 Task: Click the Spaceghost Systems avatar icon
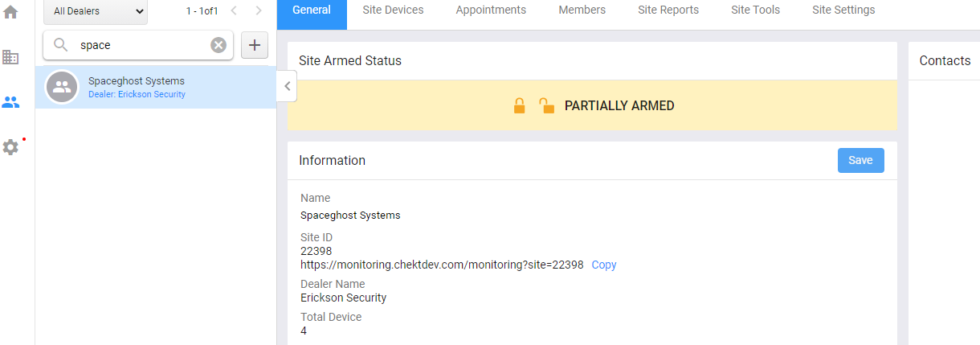(62, 87)
